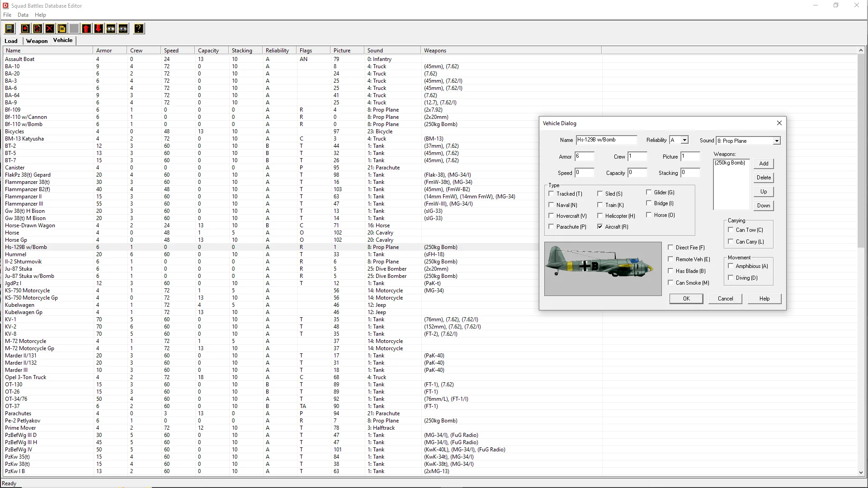Expand the Sound combo box
Screen dimensions: 868x488
776,141
